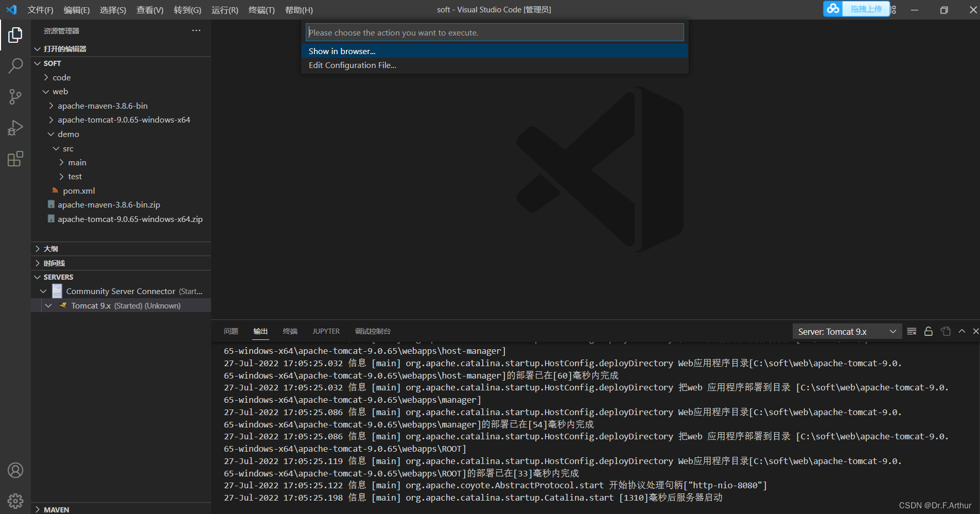Open the 运行(R) menu
This screenshot has height=514, width=980.
tap(225, 10)
